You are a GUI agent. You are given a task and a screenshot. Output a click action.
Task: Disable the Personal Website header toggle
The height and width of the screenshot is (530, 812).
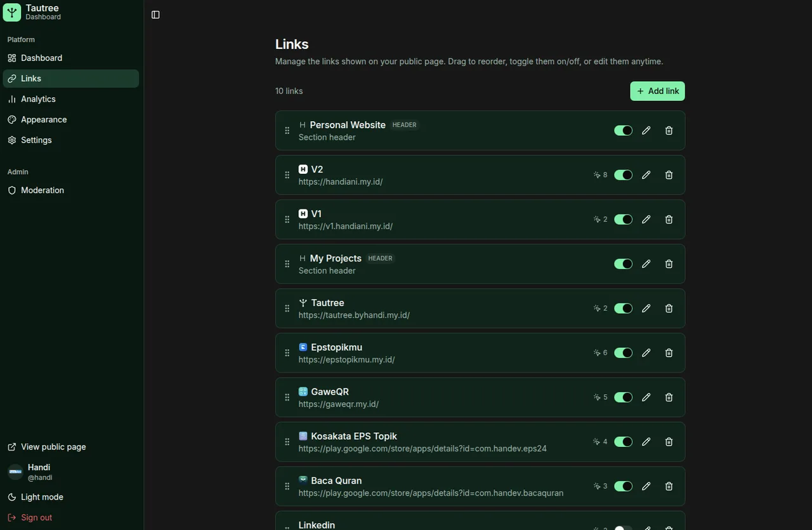pos(624,131)
